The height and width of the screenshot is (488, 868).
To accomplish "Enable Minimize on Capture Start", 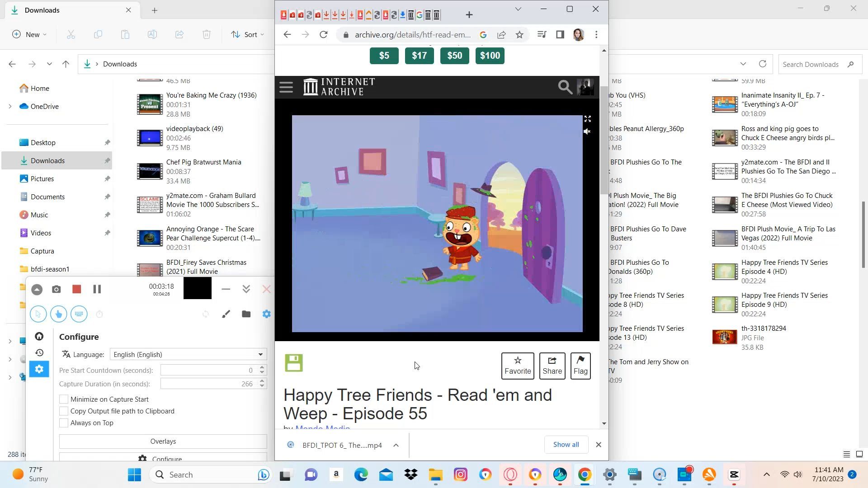I will pos(64,399).
